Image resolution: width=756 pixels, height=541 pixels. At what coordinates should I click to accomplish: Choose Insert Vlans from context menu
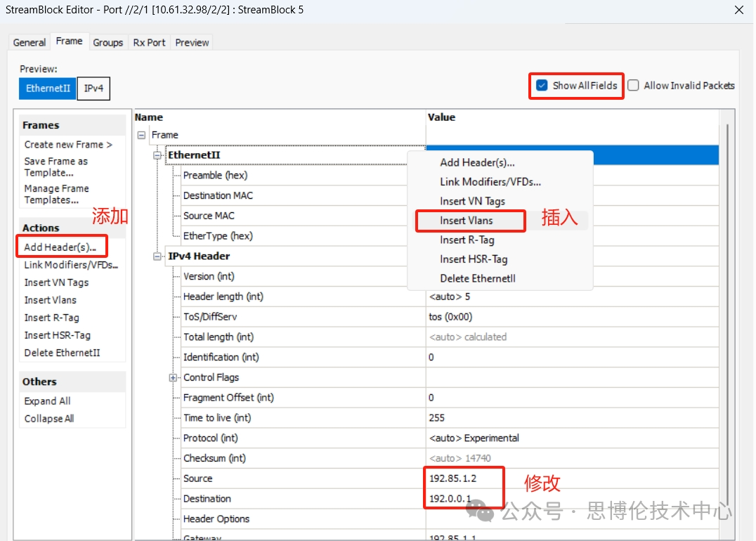467,221
